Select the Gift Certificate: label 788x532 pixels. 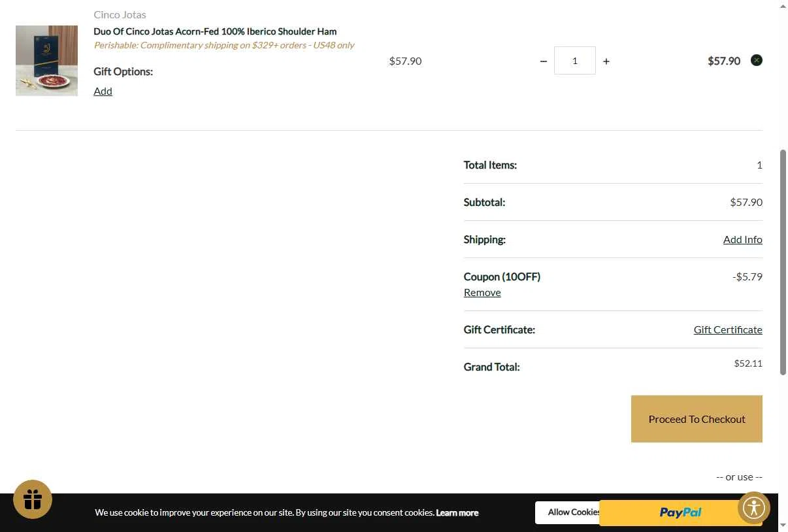pyautogui.click(x=499, y=329)
